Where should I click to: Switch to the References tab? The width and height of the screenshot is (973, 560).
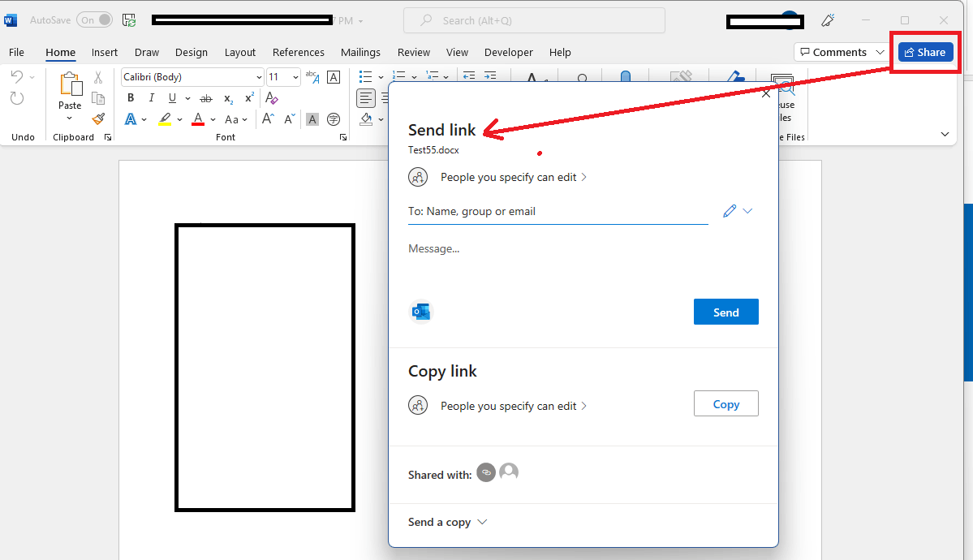(x=298, y=52)
